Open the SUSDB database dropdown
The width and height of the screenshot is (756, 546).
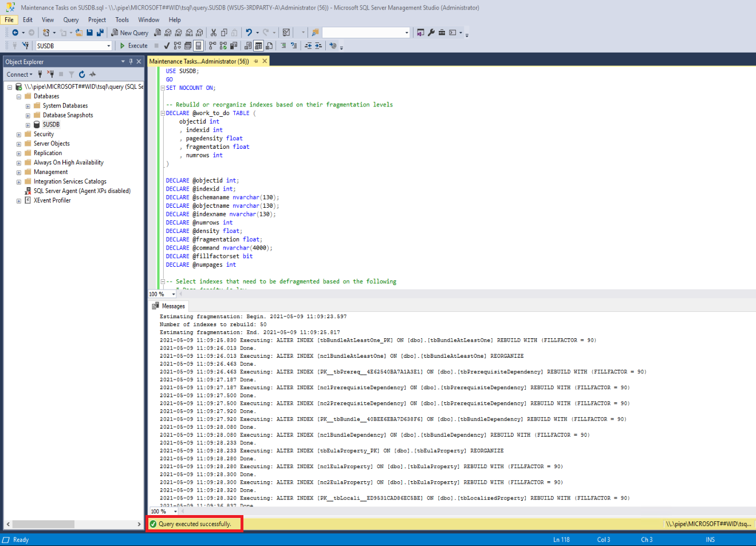(x=108, y=46)
